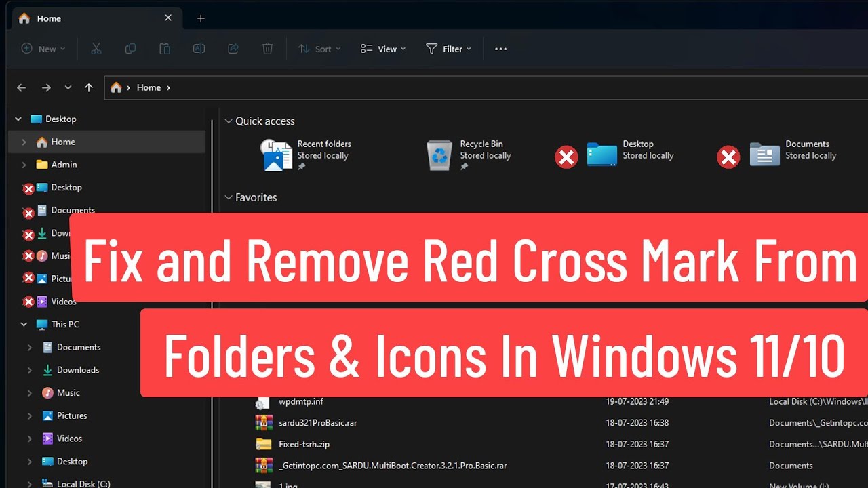Select Home in the navigation pane
The height and width of the screenshot is (488, 868).
pos(106,142)
